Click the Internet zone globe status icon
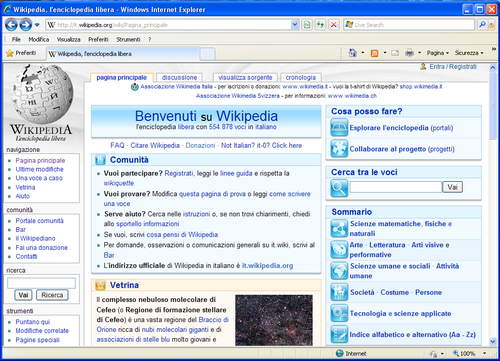The width and height of the screenshot is (500, 361). coord(340,353)
